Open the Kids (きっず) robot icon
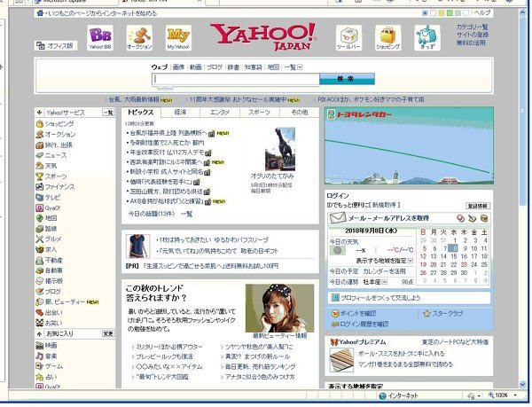This screenshot has width=532, height=407. (x=427, y=37)
